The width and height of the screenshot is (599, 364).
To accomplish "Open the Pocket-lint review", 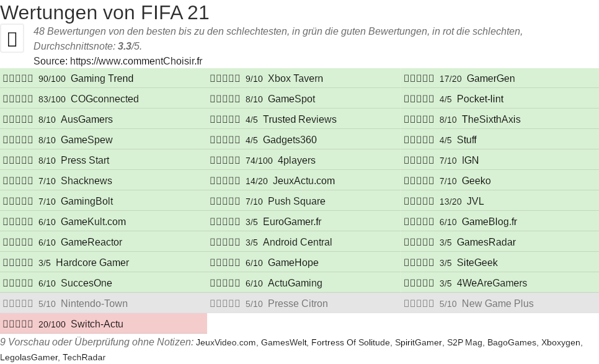I will (x=480, y=99).
